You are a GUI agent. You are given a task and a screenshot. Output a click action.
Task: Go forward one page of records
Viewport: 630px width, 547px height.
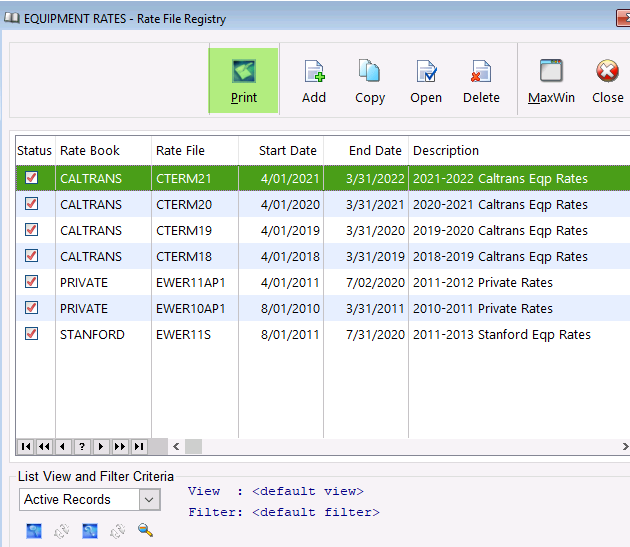[120, 447]
